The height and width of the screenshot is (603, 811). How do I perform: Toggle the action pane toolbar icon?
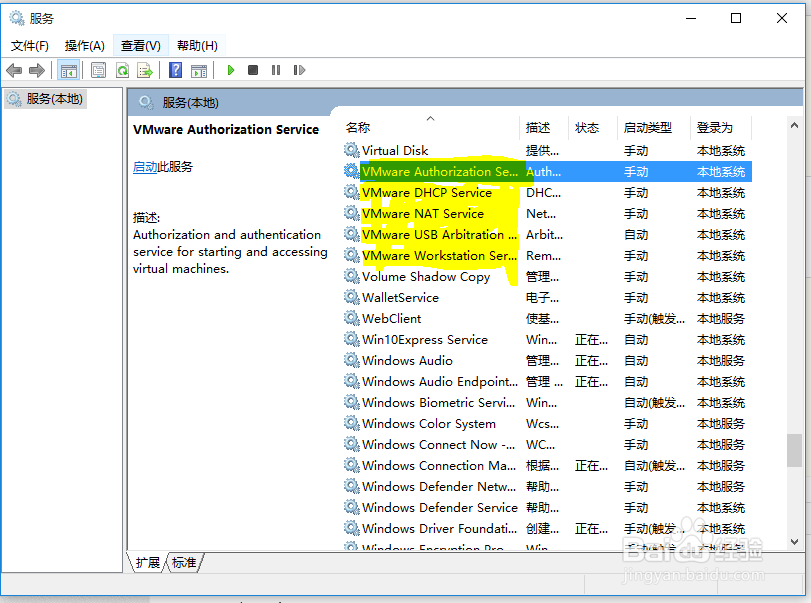point(199,70)
